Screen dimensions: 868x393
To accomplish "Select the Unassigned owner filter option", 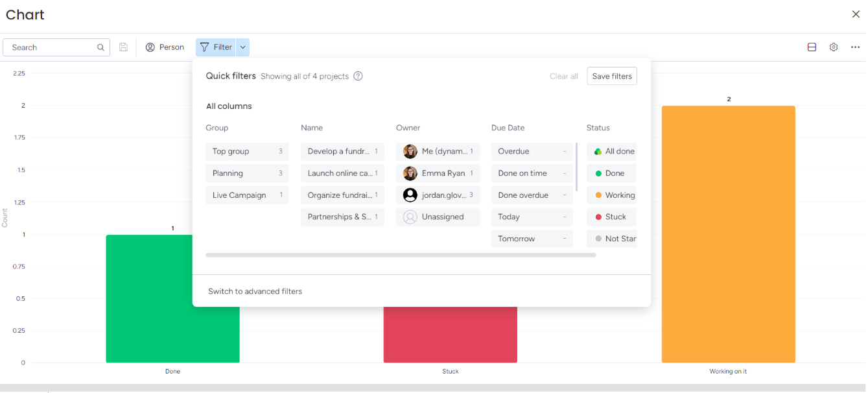I will [x=438, y=217].
